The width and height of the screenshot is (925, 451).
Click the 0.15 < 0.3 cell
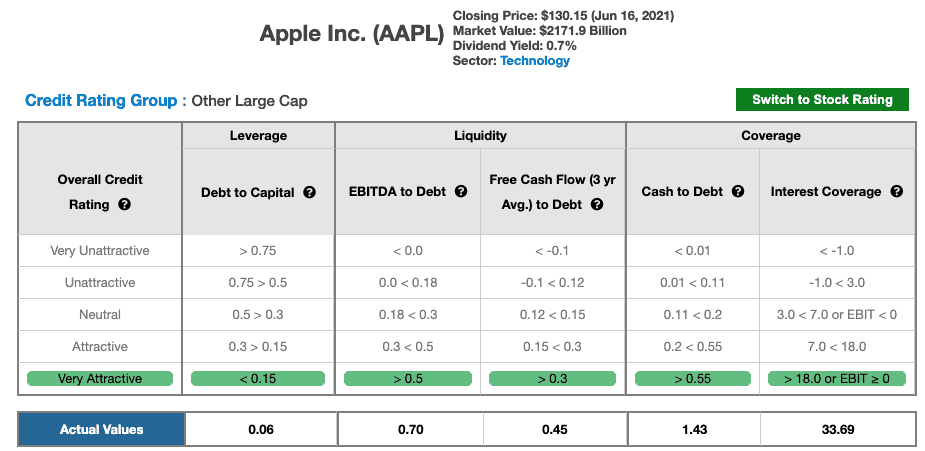553,346
